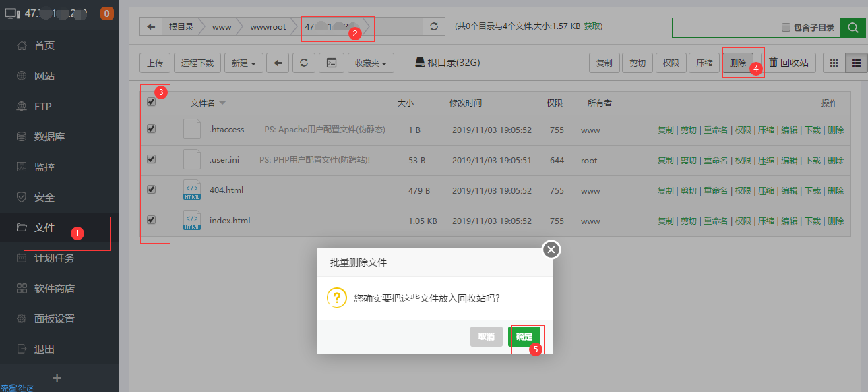Image resolution: width=868 pixels, height=392 pixels.
Task: Click the 复制 toolbar button
Action: [x=604, y=63]
